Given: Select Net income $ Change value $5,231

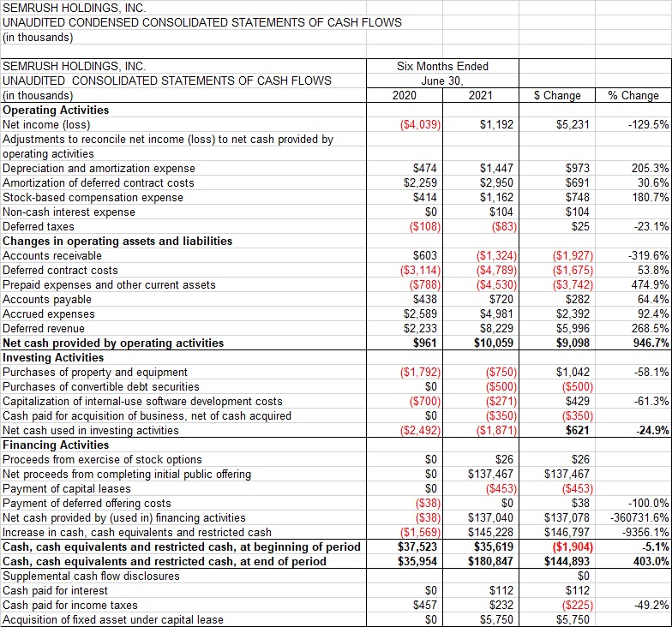Looking at the screenshot, I should [573, 125].
